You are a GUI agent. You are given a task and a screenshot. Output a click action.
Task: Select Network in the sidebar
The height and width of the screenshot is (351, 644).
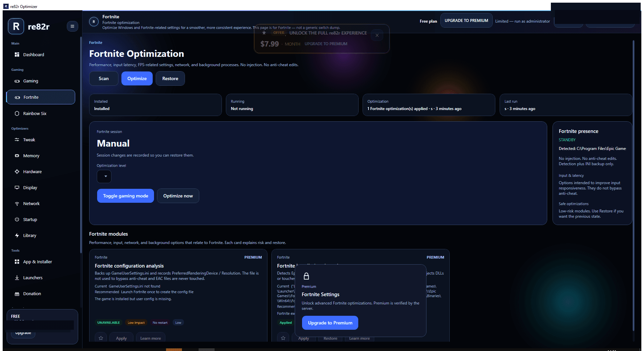coord(41,203)
